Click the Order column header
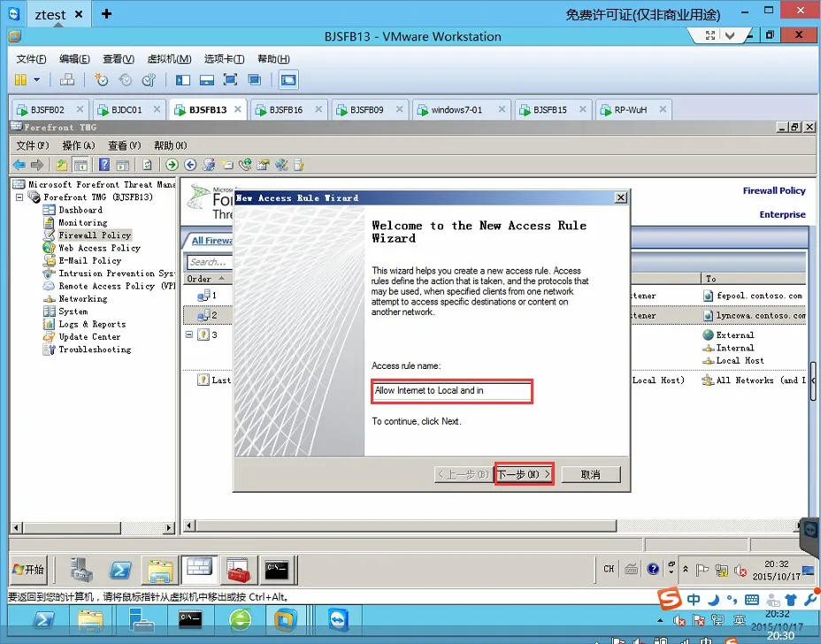 206,279
